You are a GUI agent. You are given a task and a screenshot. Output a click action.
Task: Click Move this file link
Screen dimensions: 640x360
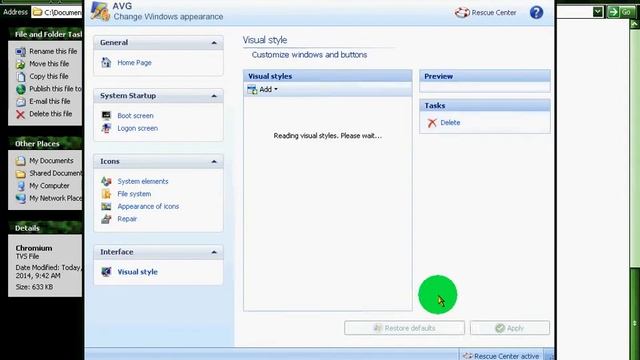tap(49, 64)
